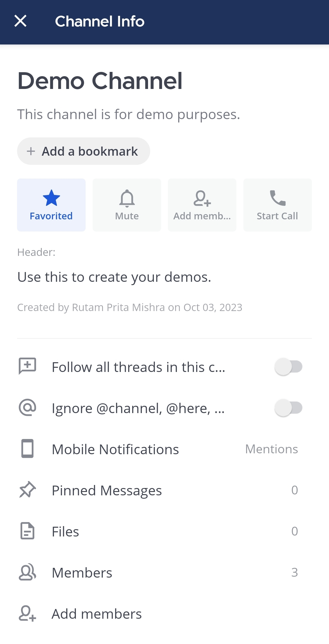Screen dimensions: 329x644
Task: Toggle Ignore @channel, @here switch
Action: pyautogui.click(x=288, y=408)
